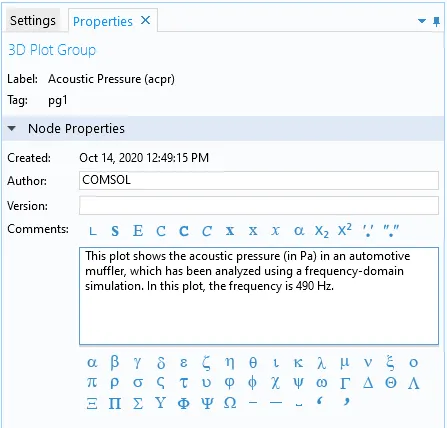The width and height of the screenshot is (447, 428).
Task: Click the subscript X₂ formatting icon
Action: point(322,231)
